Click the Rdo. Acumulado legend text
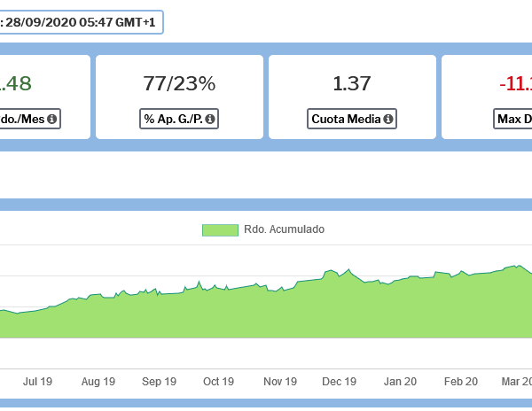532x411 pixels. (x=284, y=229)
